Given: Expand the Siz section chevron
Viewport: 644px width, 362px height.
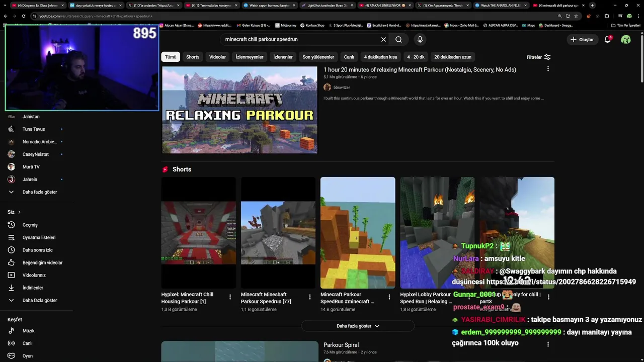Looking at the screenshot, I should 20,212.
